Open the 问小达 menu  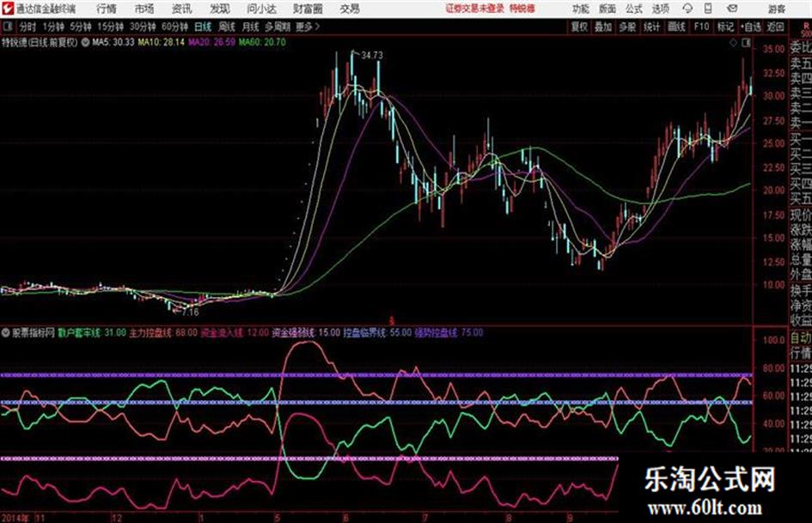tap(261, 9)
